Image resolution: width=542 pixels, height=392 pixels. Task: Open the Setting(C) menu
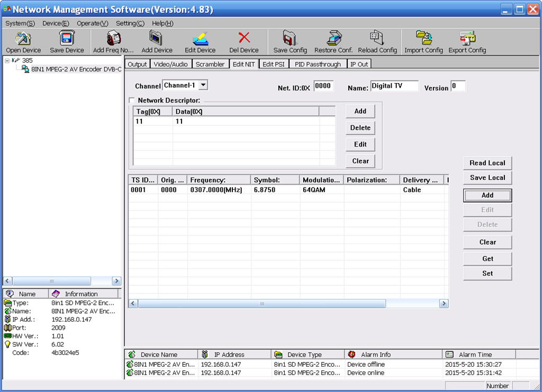tap(130, 23)
